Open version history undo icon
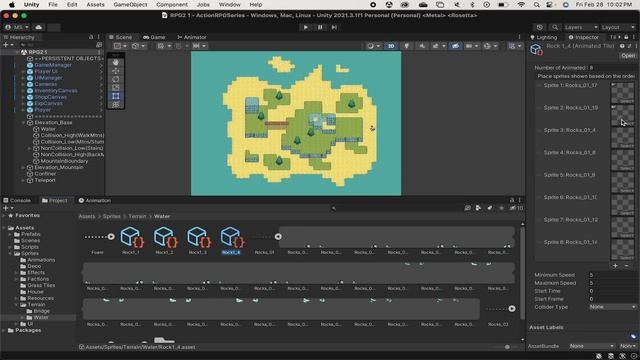This screenshot has width=640, height=360. tap(540, 27)
